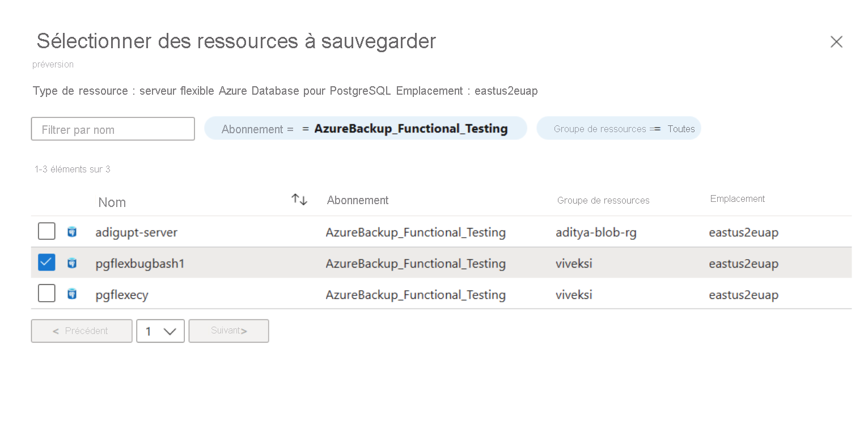Click the 'préversion' label under the title
The width and height of the screenshot is (868, 431).
pyautogui.click(x=53, y=64)
